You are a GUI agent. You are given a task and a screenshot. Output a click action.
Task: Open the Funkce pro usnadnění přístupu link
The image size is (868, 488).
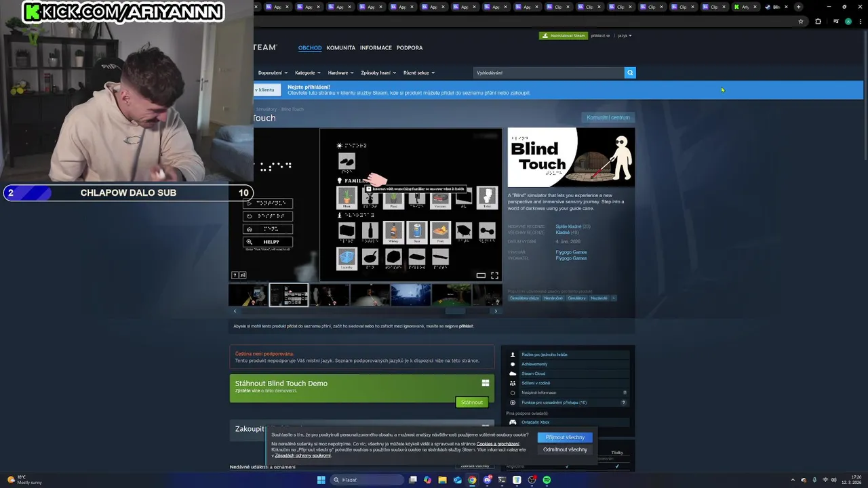[x=554, y=403]
